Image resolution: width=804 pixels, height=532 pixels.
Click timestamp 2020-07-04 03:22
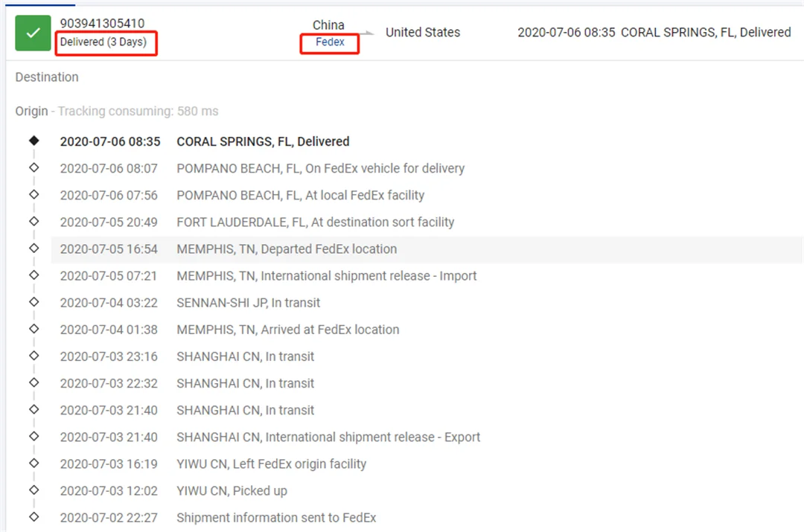[109, 303]
